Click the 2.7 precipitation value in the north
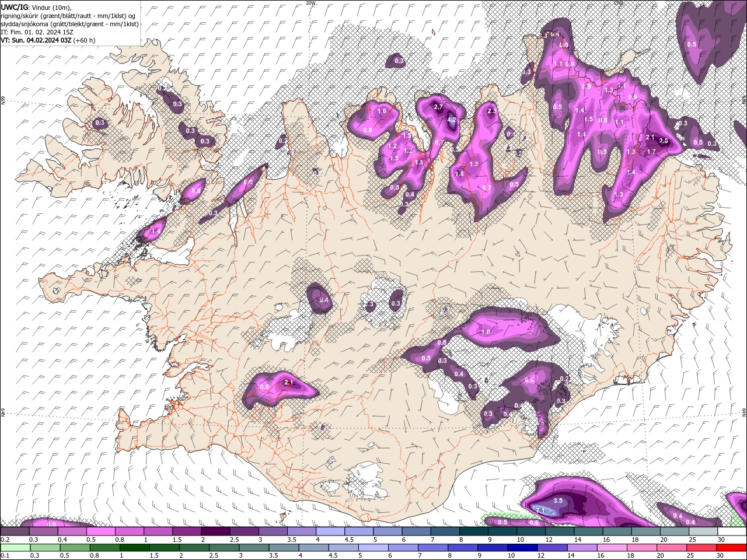 point(439,107)
